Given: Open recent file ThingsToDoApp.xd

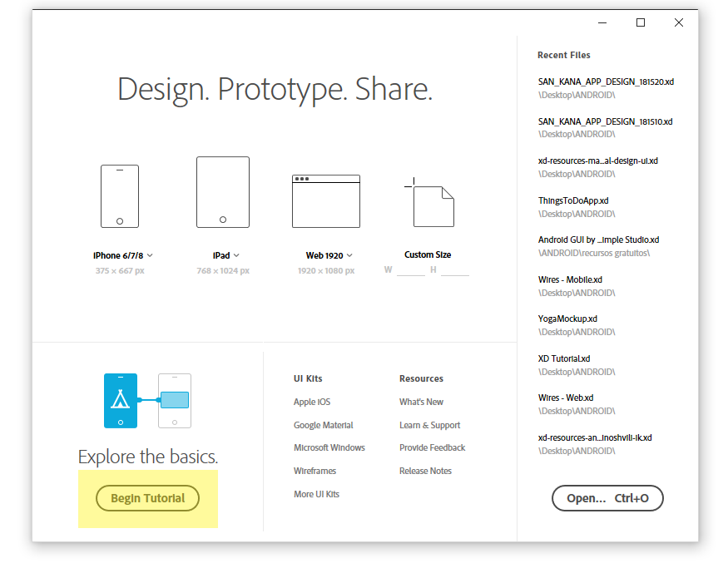Looking at the screenshot, I should coord(573,200).
